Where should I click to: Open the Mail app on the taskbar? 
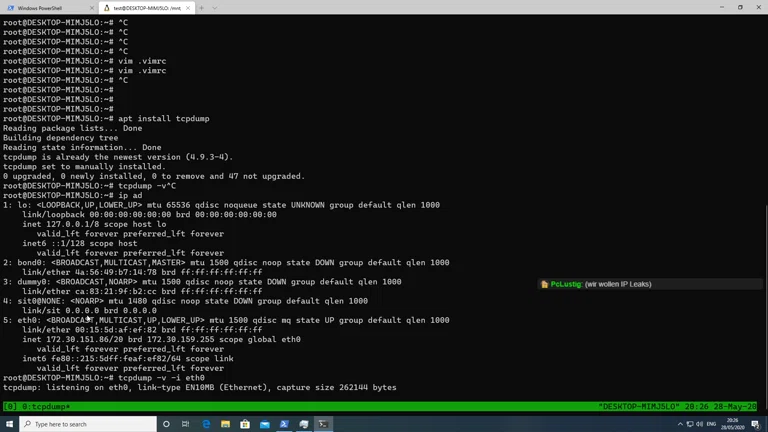tap(264, 424)
